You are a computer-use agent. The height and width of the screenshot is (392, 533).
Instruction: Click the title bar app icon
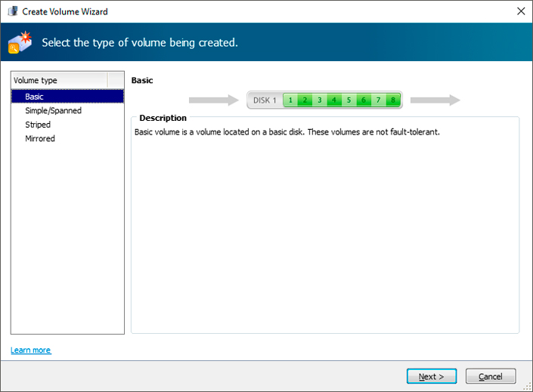tap(13, 11)
